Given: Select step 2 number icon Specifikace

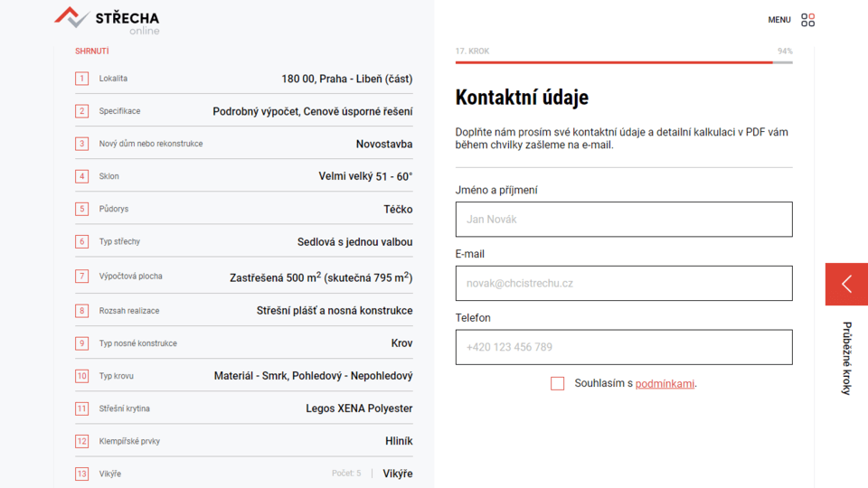Looking at the screenshot, I should [82, 111].
